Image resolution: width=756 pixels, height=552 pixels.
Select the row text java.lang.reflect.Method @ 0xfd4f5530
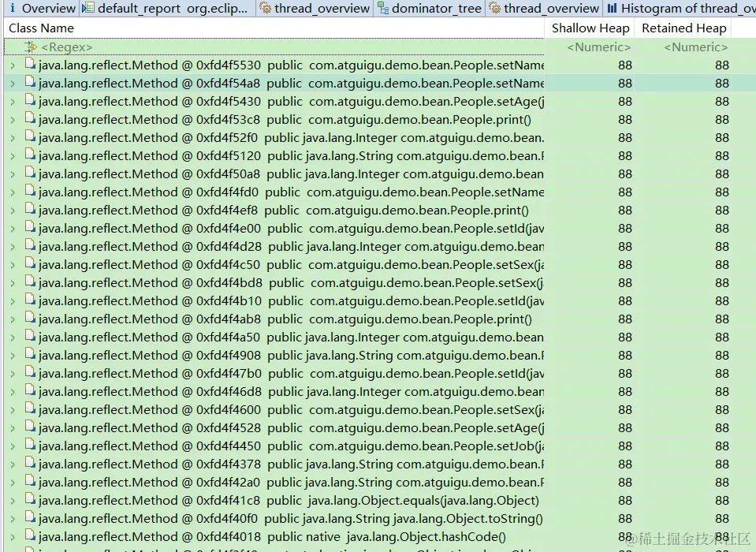click(x=150, y=65)
